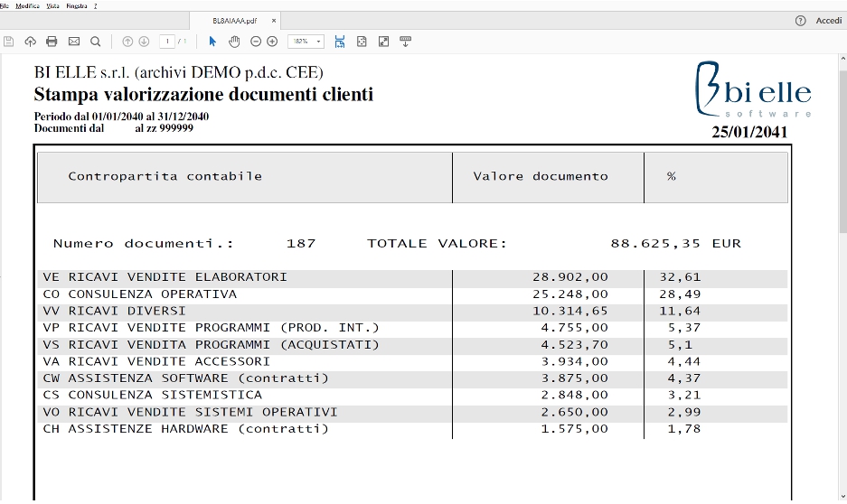Click the VA RICAVI VENDITE ACCESSORI row

tap(412, 361)
